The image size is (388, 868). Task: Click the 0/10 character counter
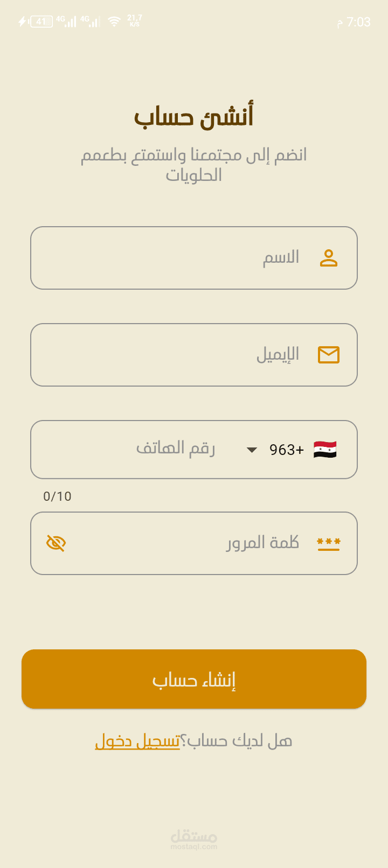[x=57, y=496]
